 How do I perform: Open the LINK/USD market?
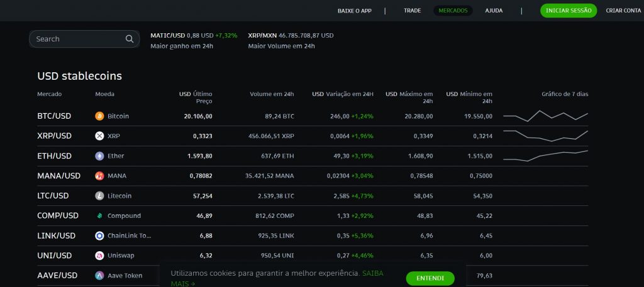click(x=56, y=236)
